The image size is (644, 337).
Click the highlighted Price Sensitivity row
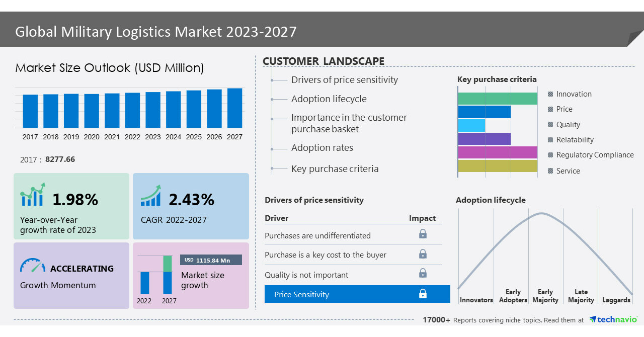pos(357,294)
